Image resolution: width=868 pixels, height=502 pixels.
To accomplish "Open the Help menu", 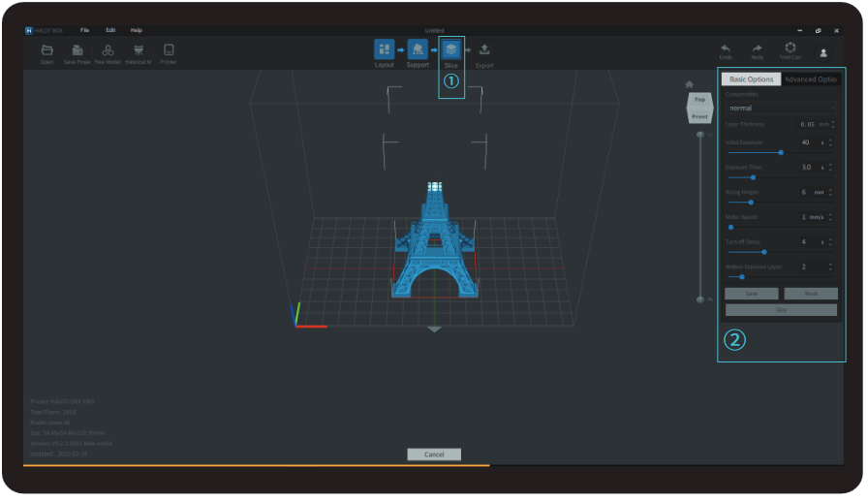I will tap(137, 30).
